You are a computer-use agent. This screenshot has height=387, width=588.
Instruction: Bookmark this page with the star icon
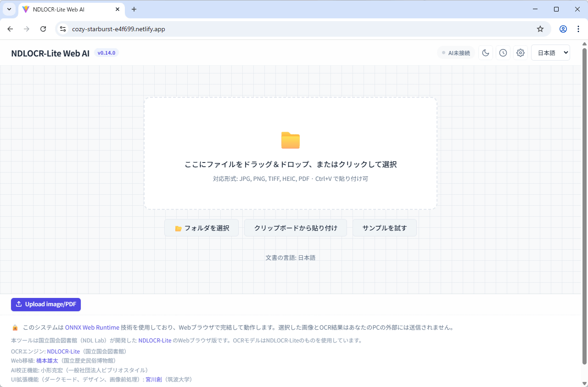coord(540,29)
